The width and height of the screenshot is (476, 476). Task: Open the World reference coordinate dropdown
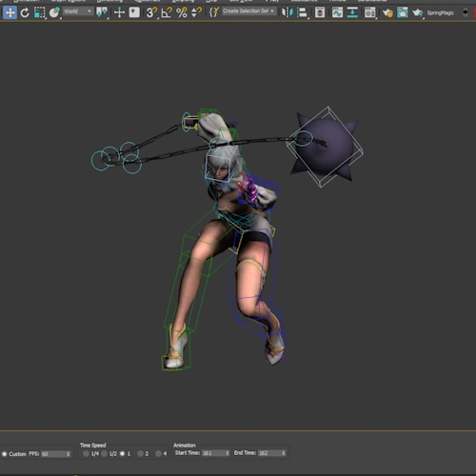(x=78, y=11)
